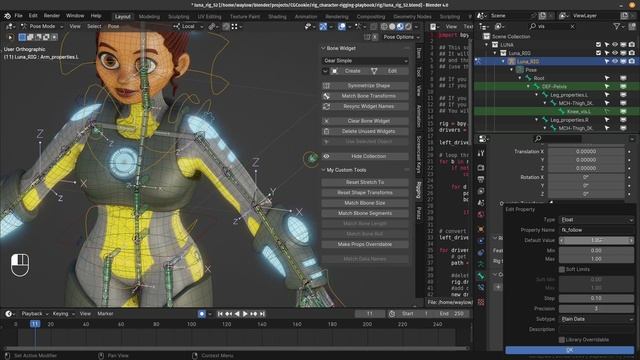
Task: Clear the outliner search filter
Action: point(572,27)
